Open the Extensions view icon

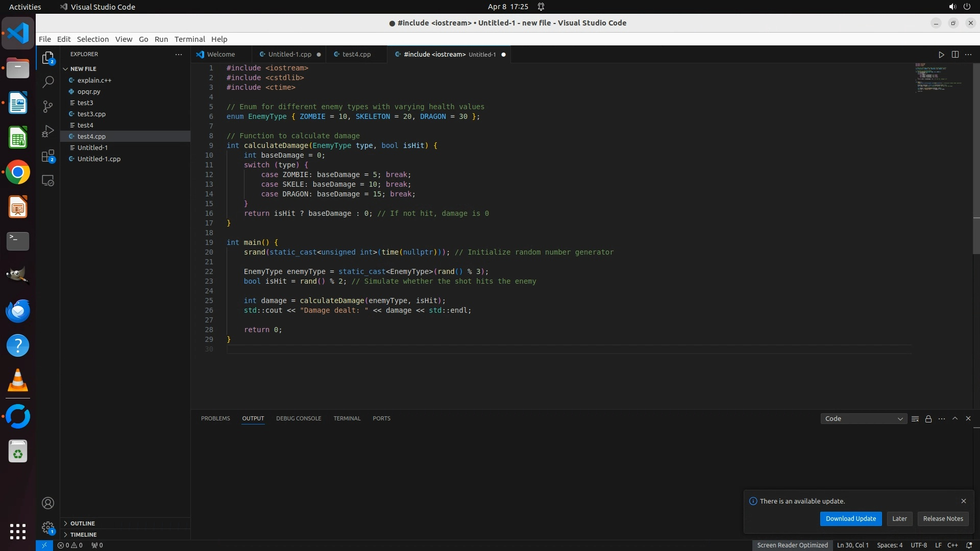tap(48, 156)
